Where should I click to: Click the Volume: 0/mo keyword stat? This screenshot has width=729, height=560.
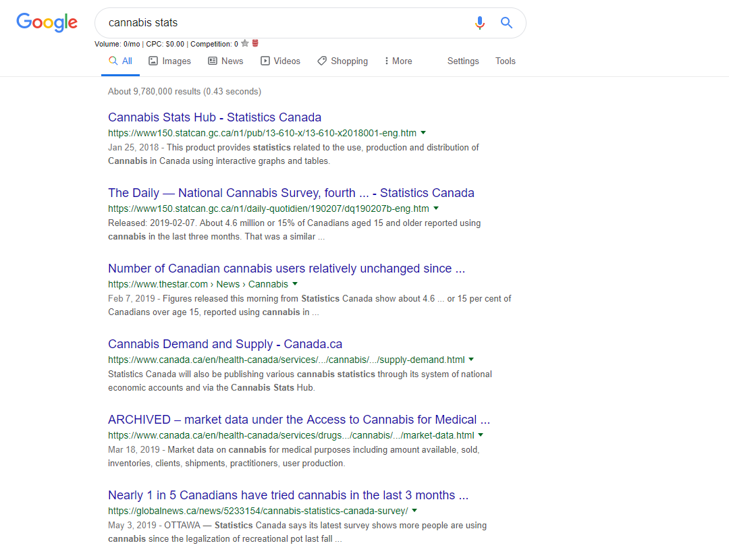coord(117,44)
